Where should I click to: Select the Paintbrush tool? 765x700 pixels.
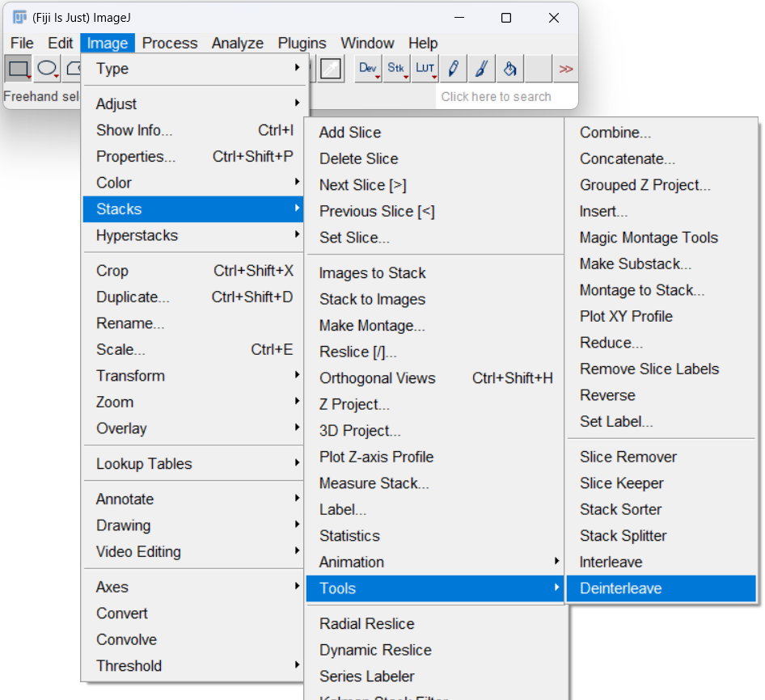tap(481, 69)
